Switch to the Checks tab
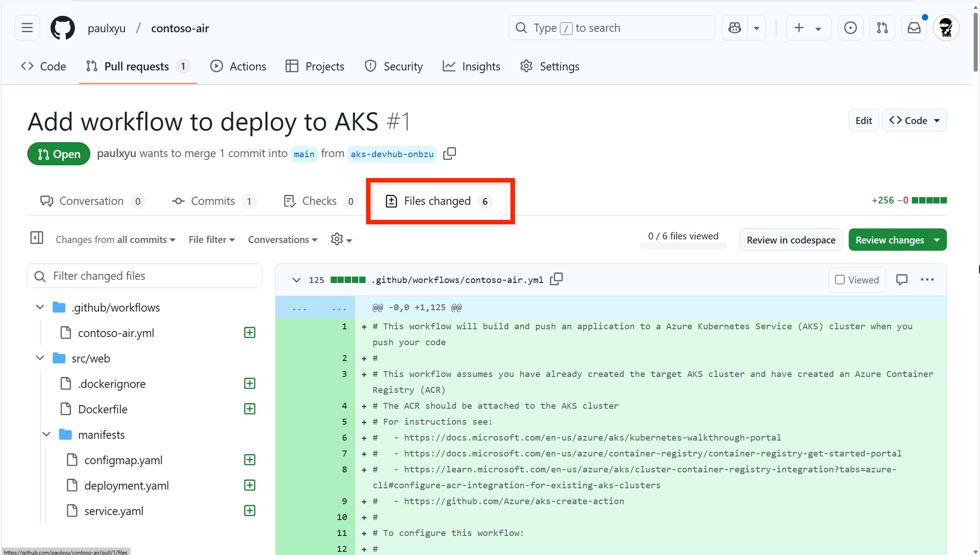 (321, 201)
